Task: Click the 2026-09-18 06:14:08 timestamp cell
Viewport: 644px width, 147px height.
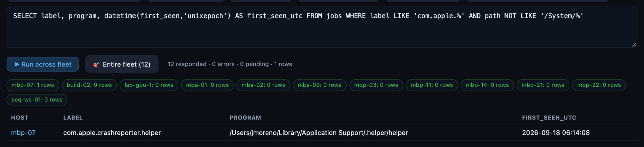Action: [556, 133]
